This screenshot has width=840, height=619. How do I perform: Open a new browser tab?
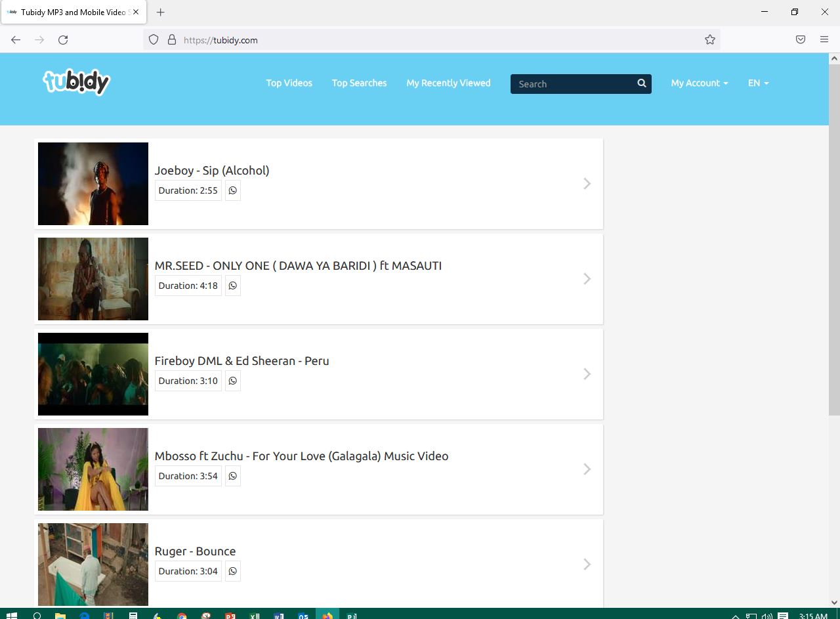(x=161, y=12)
